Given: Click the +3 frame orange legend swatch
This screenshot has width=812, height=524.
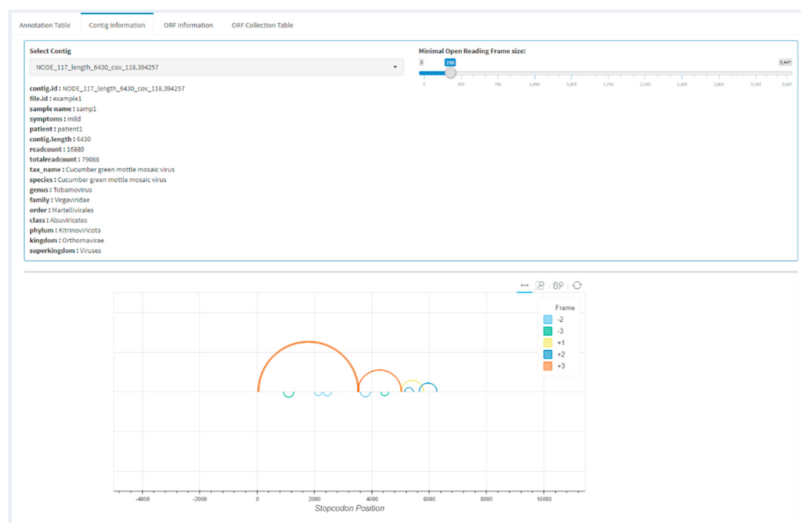Looking at the screenshot, I should pyautogui.click(x=547, y=366).
